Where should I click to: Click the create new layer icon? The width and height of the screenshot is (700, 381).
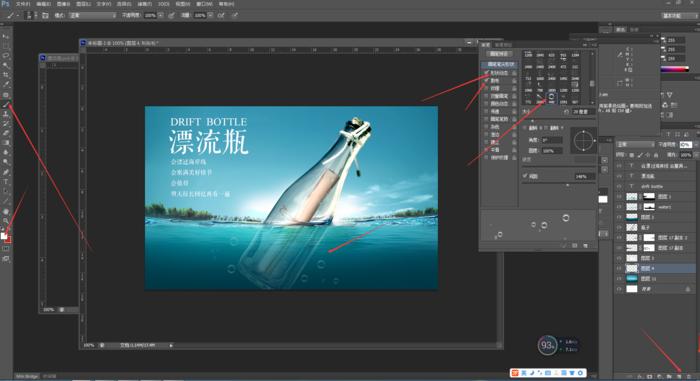[679, 377]
